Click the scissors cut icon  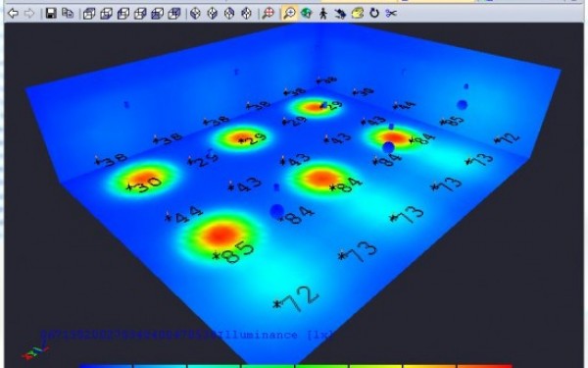point(391,14)
